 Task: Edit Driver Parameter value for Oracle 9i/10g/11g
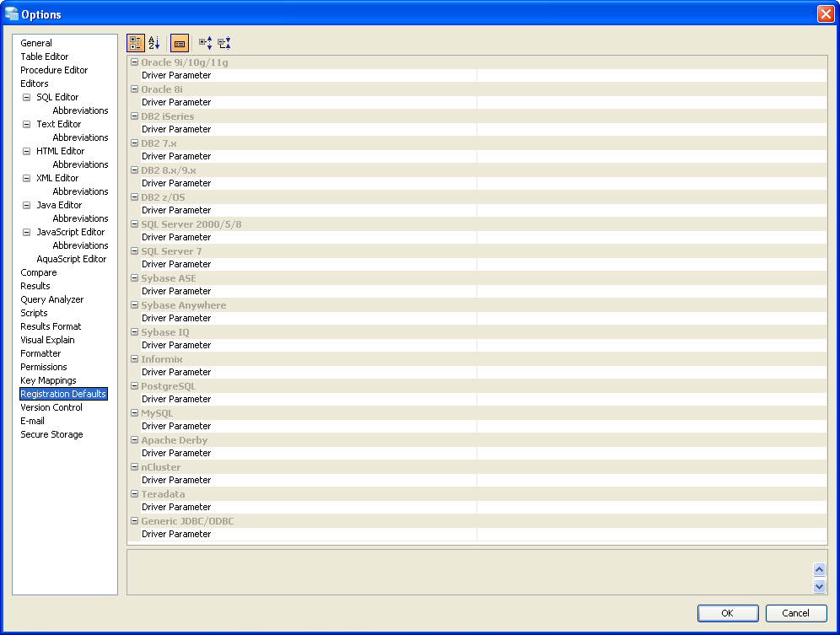click(651, 76)
